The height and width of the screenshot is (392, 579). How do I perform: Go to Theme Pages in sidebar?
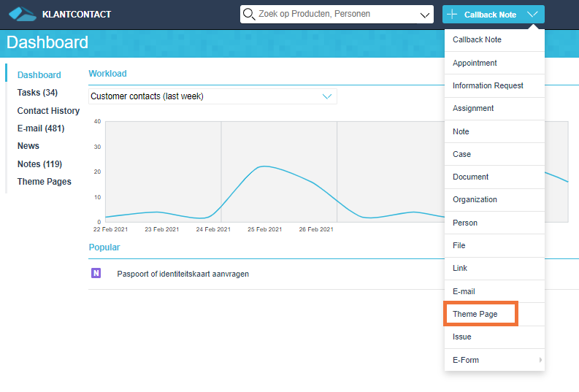point(45,182)
